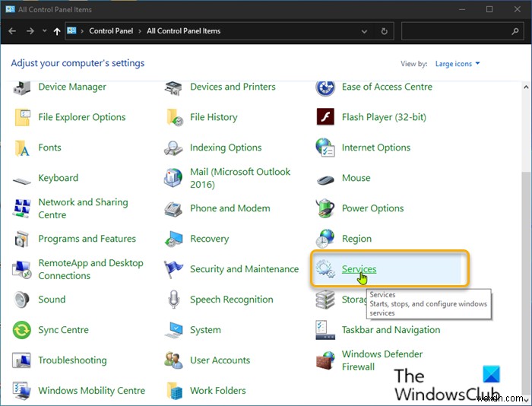
Task: Click the Taskbar and Navigation link text
Action: point(391,330)
